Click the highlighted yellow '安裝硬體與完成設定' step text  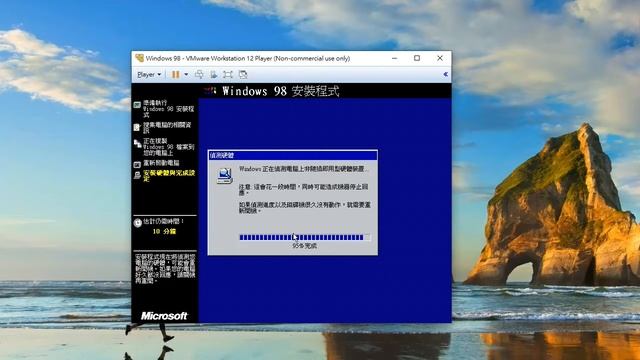[x=169, y=176]
